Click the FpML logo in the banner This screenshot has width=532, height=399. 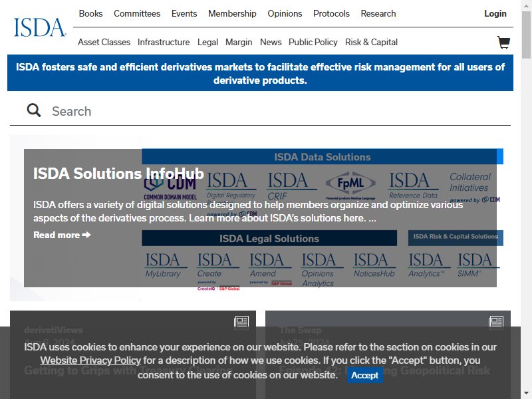pos(350,185)
